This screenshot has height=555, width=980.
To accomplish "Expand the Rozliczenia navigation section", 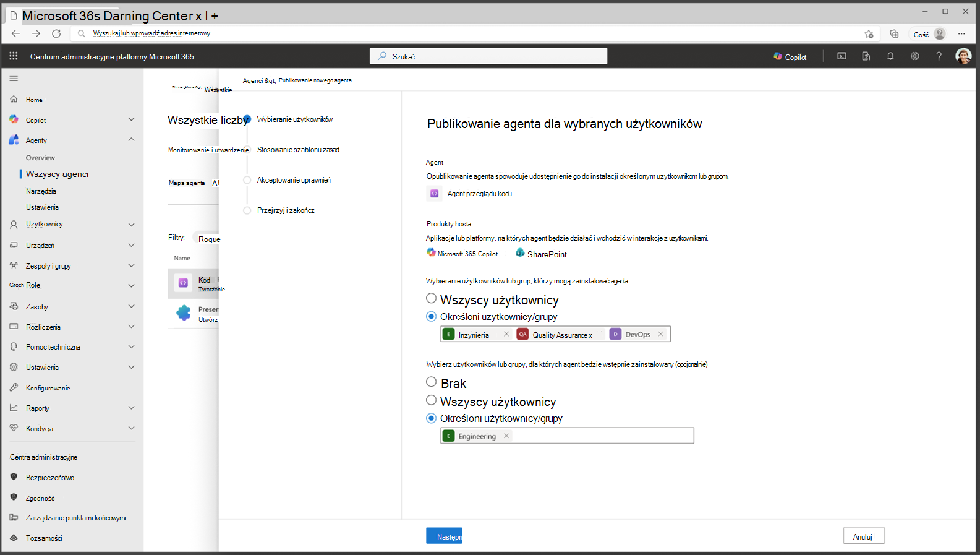I will (x=131, y=327).
